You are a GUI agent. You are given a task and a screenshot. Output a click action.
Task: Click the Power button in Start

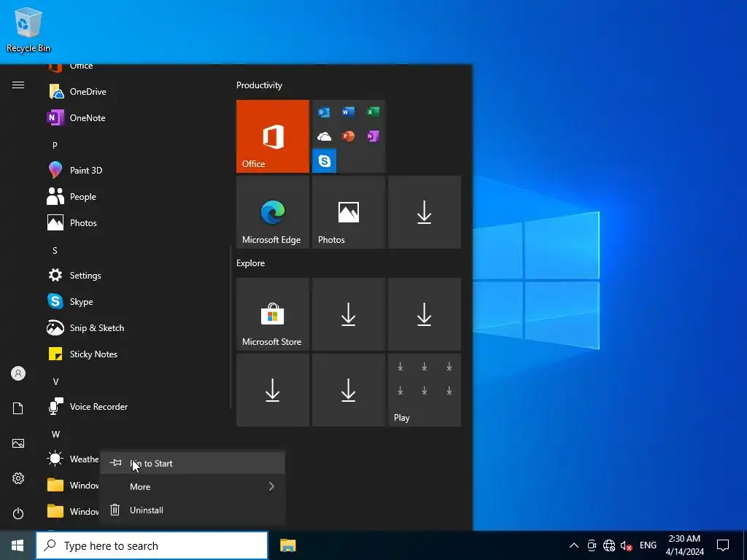18,513
